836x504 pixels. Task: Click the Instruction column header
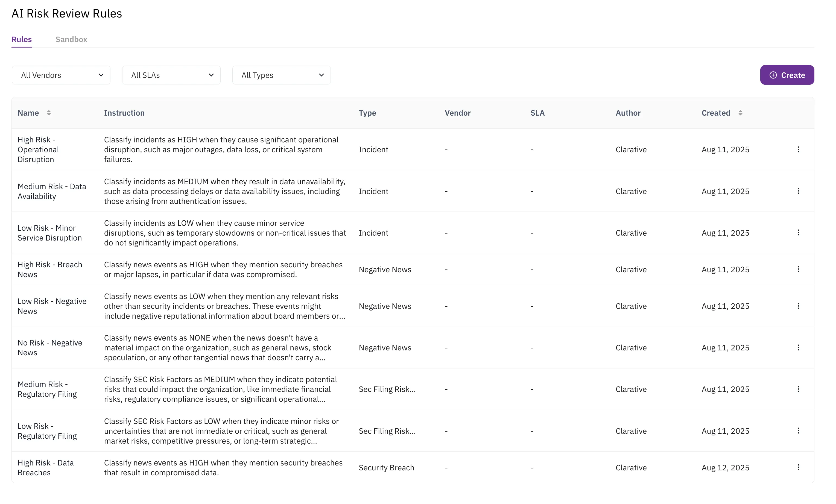point(124,113)
